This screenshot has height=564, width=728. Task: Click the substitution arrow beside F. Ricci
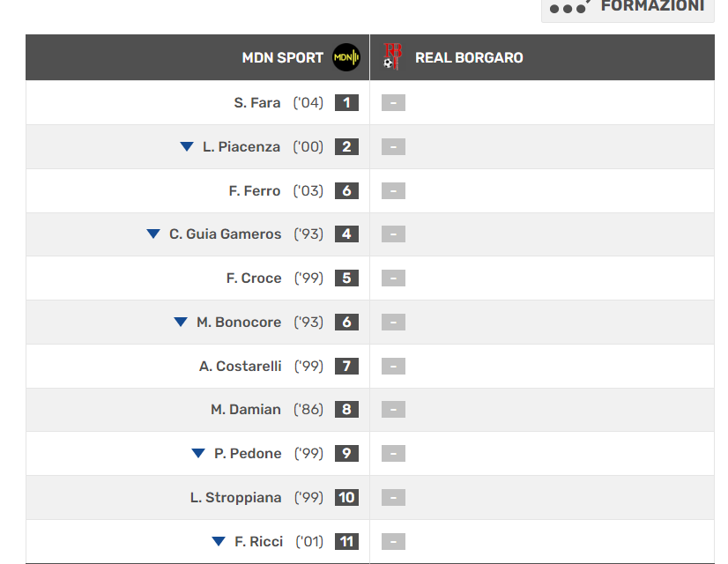(x=219, y=542)
